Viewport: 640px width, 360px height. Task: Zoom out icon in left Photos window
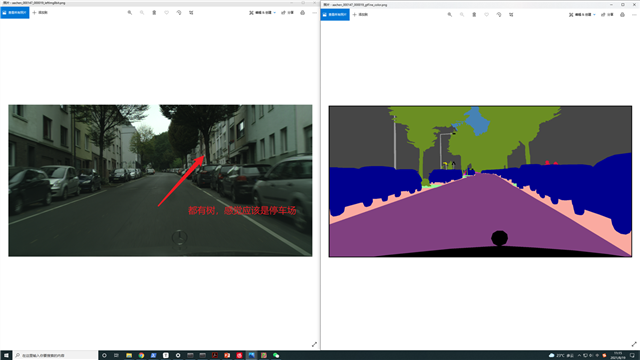point(142,13)
